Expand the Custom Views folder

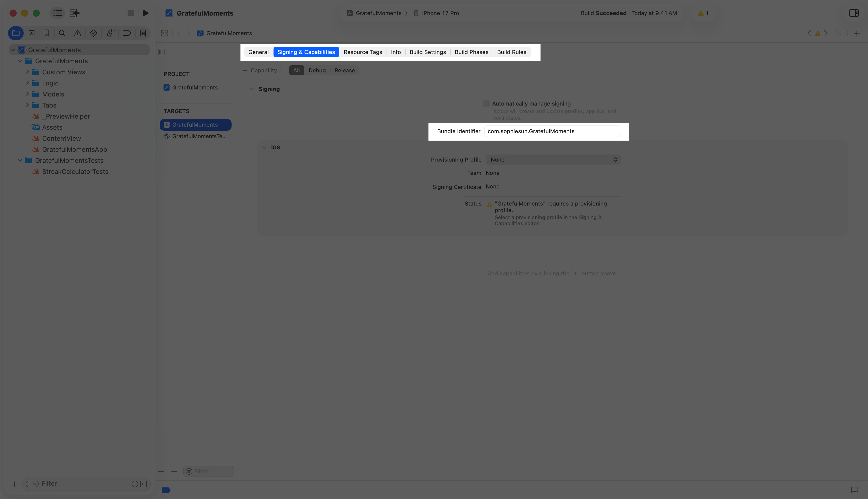27,72
